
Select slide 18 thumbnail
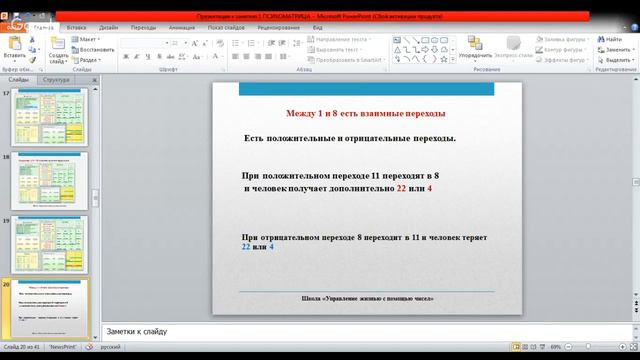[49, 181]
